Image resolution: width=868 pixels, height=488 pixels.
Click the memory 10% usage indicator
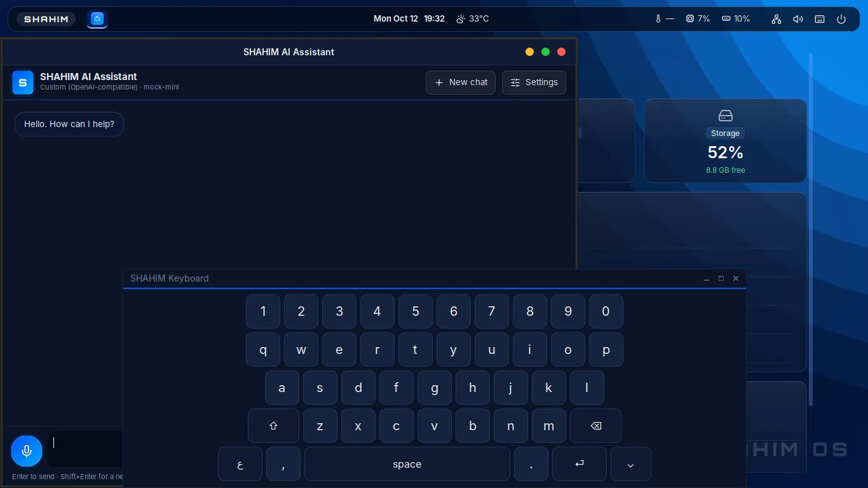(736, 19)
